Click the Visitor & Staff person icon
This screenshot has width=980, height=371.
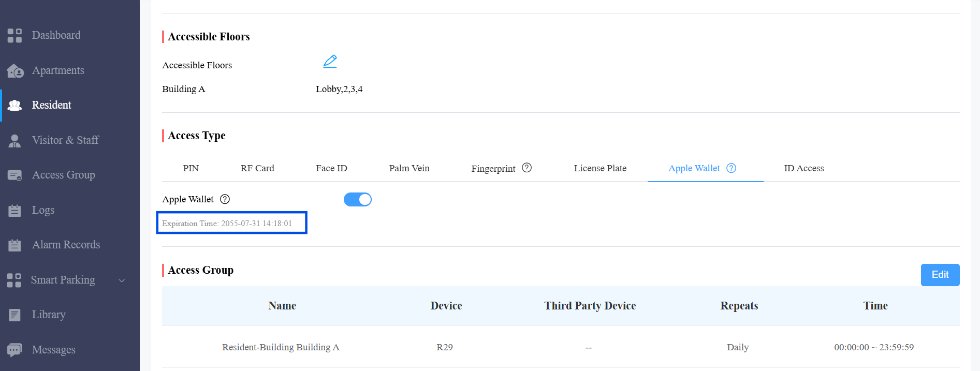[x=14, y=140]
